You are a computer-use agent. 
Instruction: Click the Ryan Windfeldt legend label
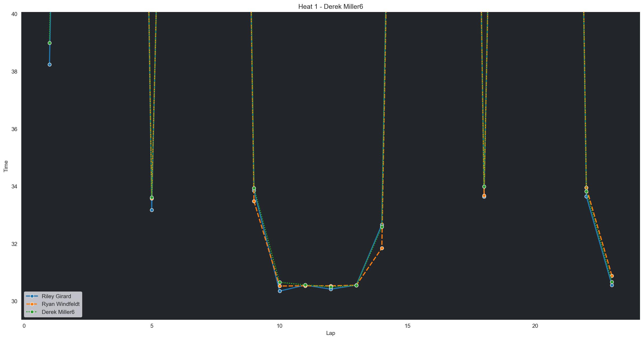[x=60, y=304]
